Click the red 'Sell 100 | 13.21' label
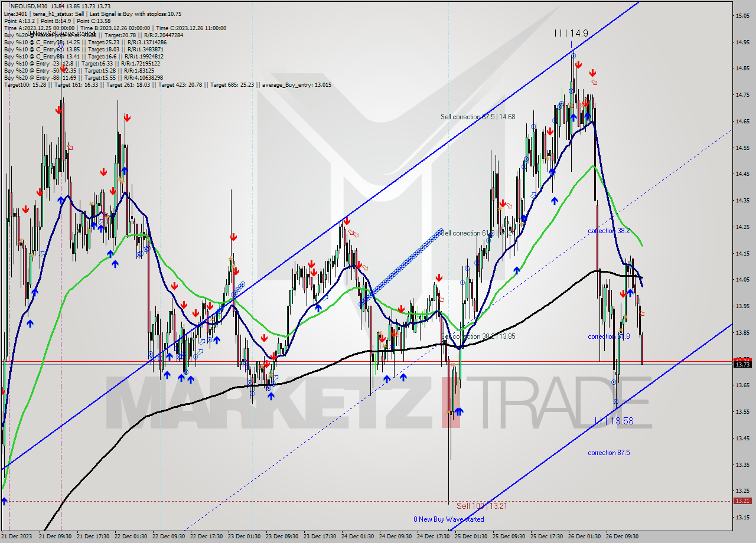 pyautogui.click(x=482, y=506)
